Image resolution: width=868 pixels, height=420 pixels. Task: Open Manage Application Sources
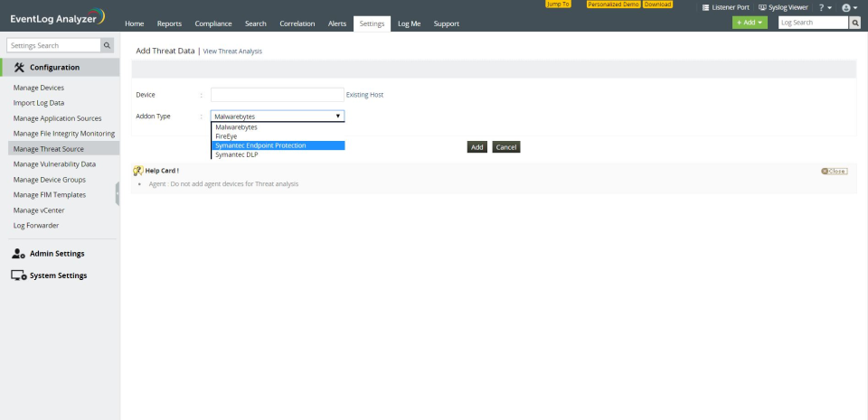(58, 118)
